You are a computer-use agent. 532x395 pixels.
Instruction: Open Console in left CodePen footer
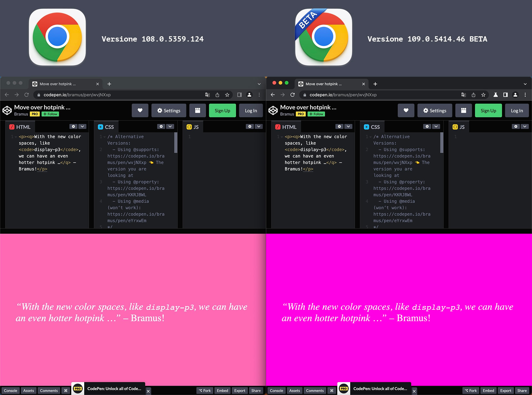pos(11,391)
